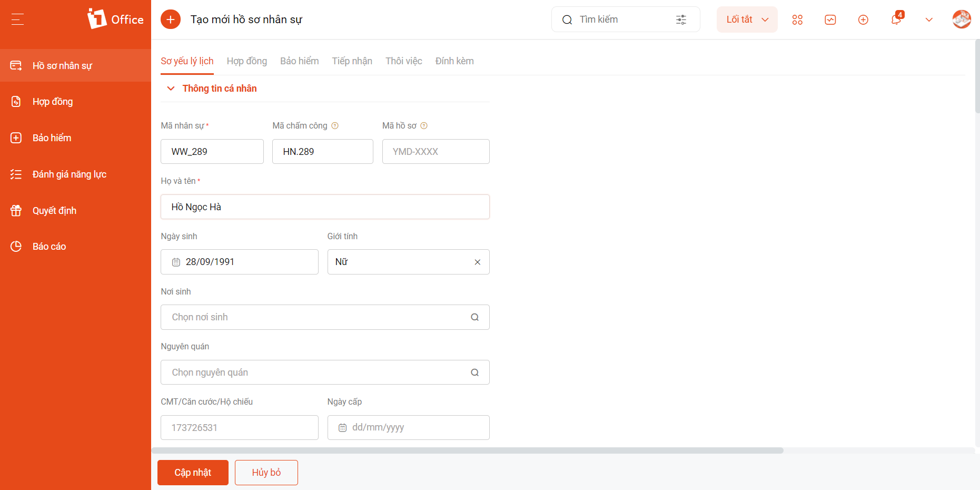Open the Chọn nguyên quán selector

coord(325,373)
